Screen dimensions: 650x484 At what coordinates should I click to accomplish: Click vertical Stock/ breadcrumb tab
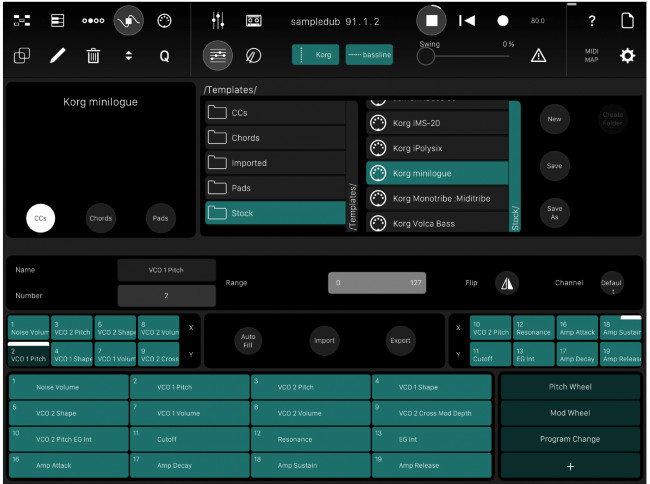[x=515, y=166]
